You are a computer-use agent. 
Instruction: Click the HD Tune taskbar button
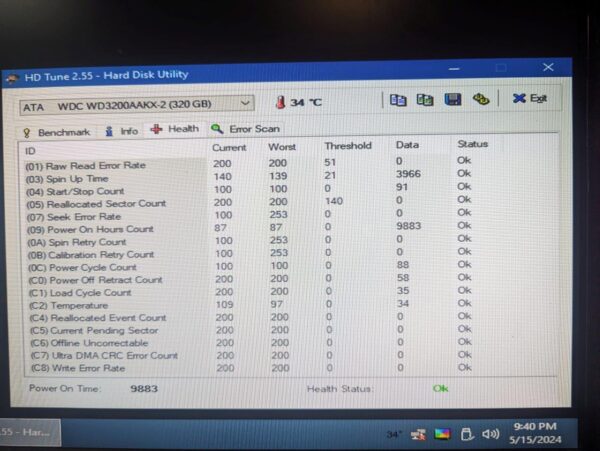pyautogui.click(x=30, y=433)
